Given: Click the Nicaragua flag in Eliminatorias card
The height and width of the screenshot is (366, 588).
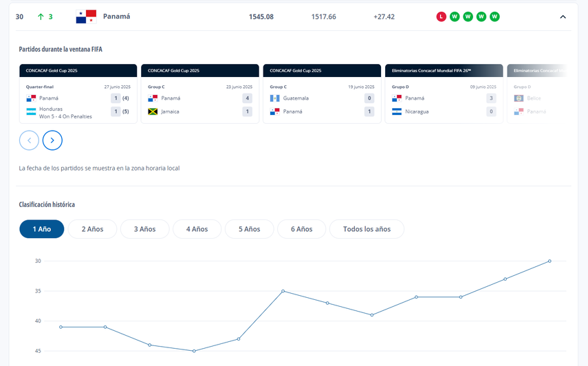Looking at the screenshot, I should tap(397, 111).
